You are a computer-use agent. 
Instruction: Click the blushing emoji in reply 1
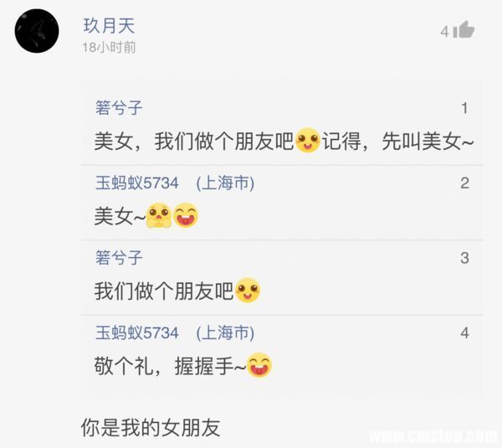coord(308,140)
